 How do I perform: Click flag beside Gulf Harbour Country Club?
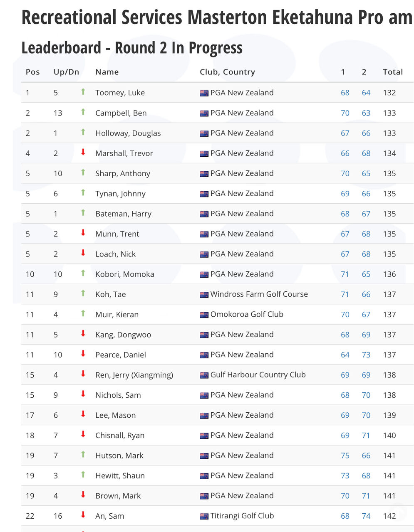tap(204, 375)
